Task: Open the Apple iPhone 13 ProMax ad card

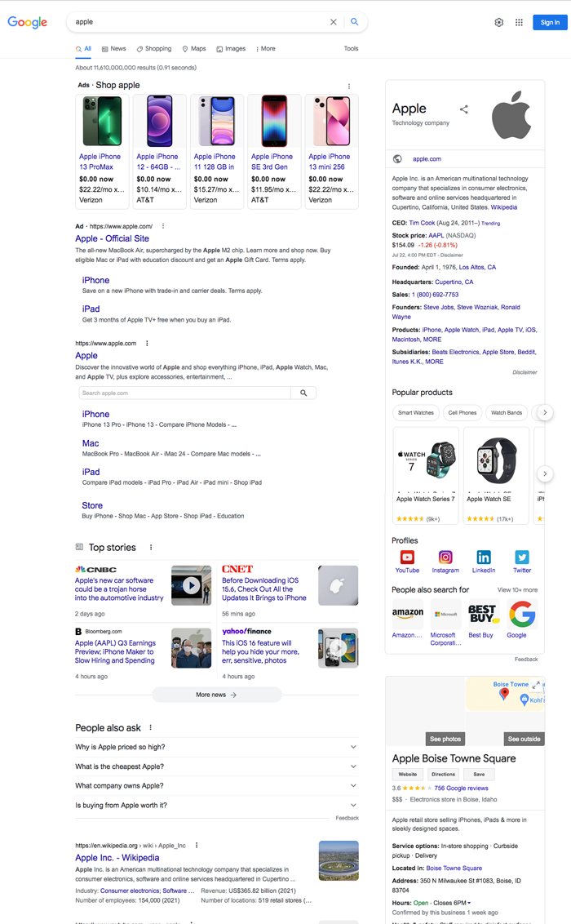Action: point(103,152)
